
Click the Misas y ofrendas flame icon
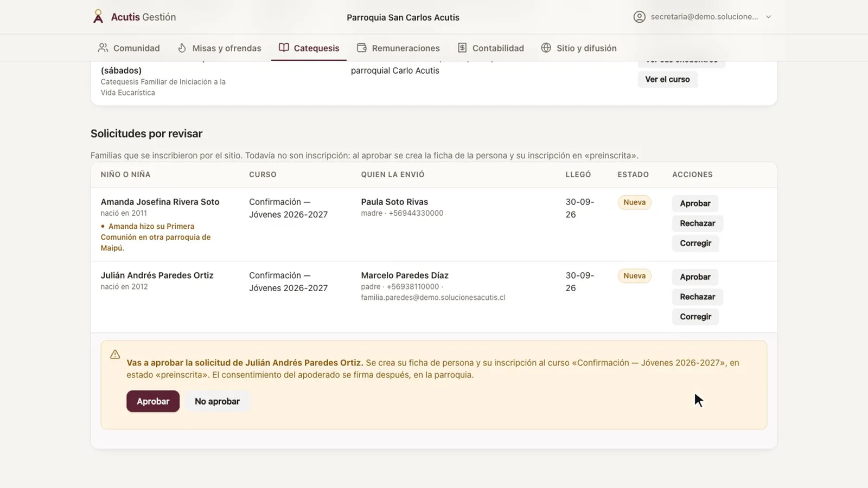coord(182,48)
